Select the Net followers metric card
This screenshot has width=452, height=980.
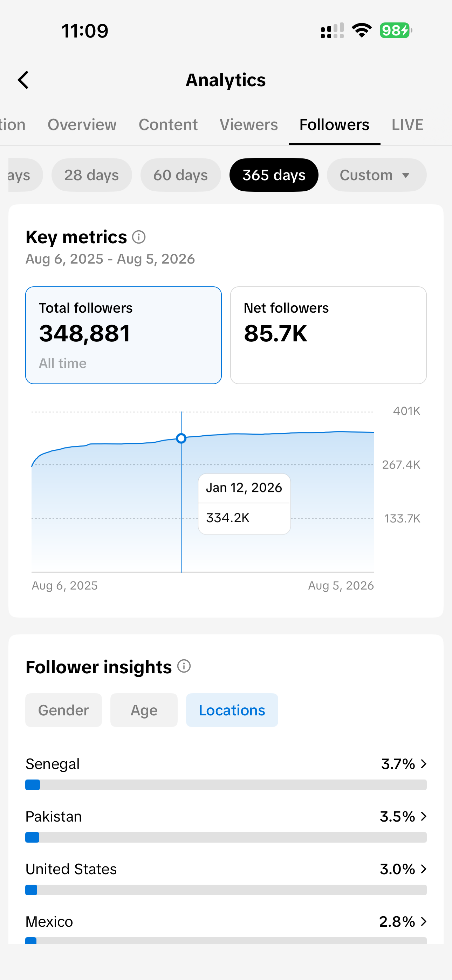point(328,335)
